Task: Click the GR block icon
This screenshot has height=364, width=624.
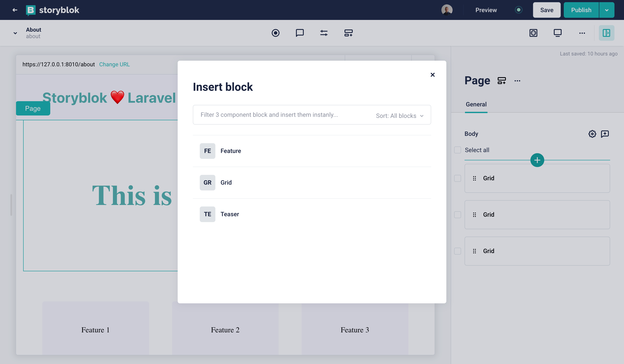Action: point(207,182)
